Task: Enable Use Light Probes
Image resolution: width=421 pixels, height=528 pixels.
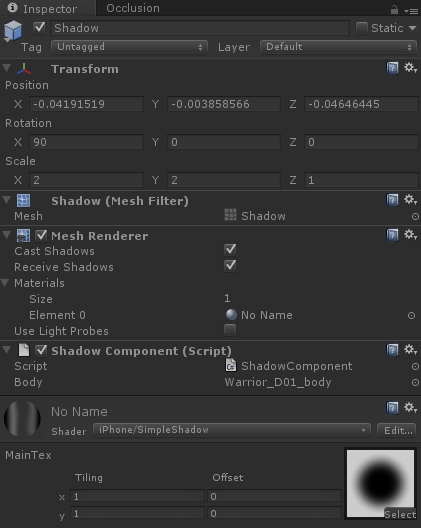Action: (230, 330)
